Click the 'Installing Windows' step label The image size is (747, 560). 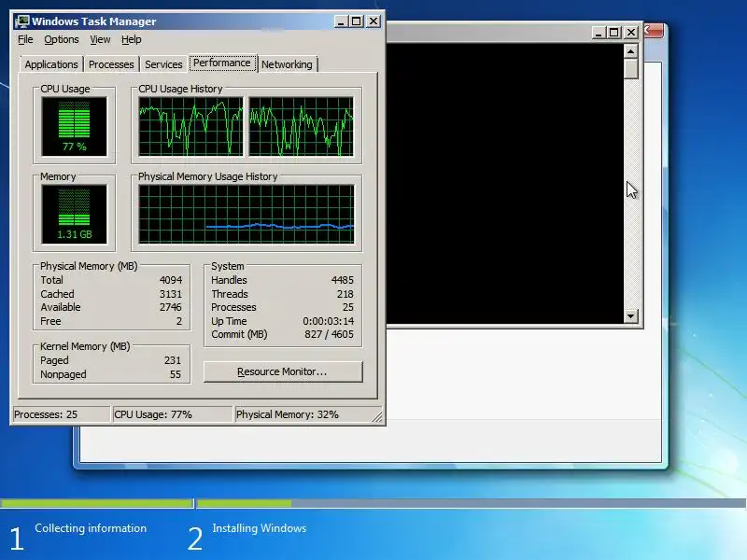[260, 528]
